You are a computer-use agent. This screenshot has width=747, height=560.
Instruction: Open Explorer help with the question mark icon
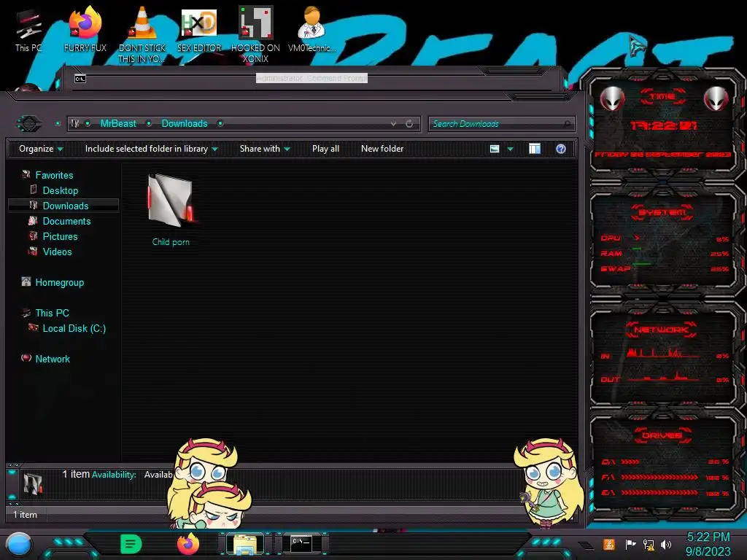click(561, 149)
